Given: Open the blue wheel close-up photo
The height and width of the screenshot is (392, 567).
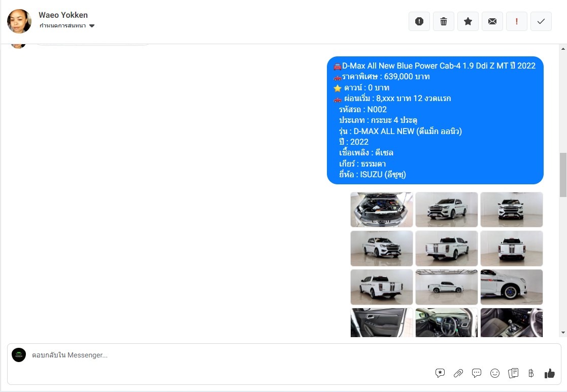Looking at the screenshot, I should coord(511,287).
